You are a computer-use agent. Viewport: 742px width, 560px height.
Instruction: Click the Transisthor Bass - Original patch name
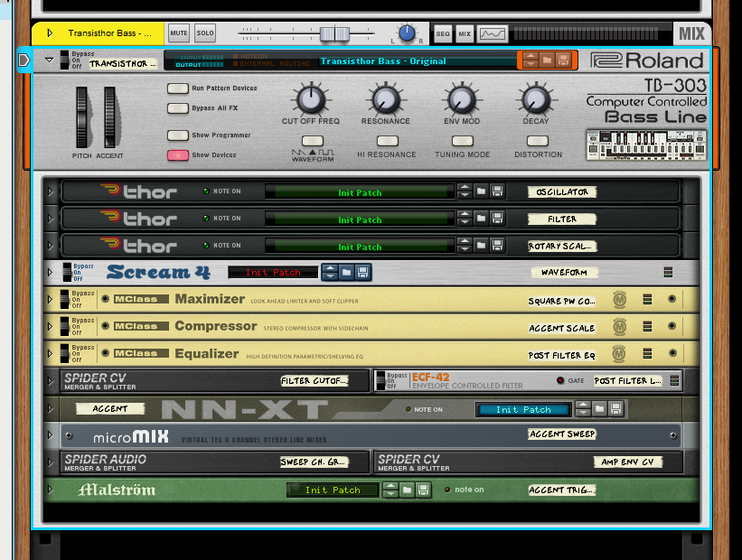coord(383,61)
